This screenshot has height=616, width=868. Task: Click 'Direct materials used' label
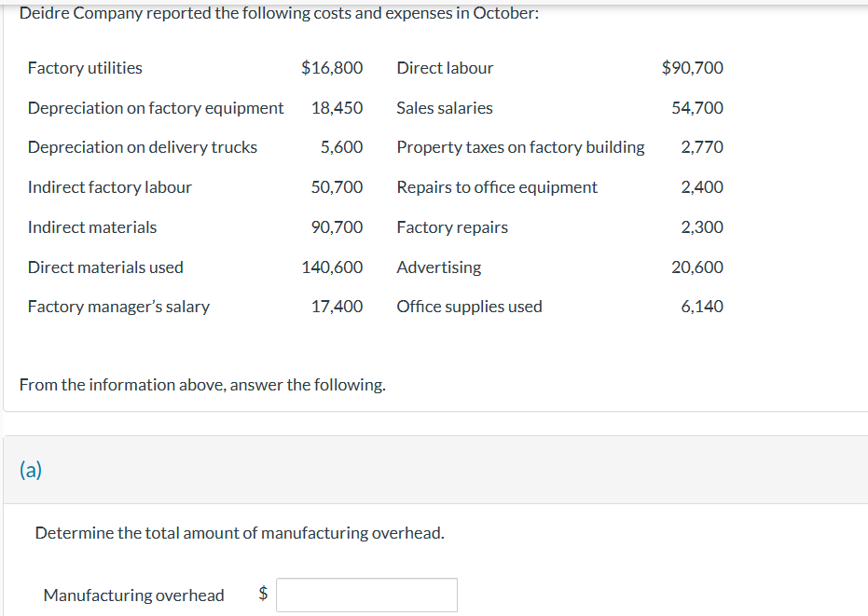105,267
